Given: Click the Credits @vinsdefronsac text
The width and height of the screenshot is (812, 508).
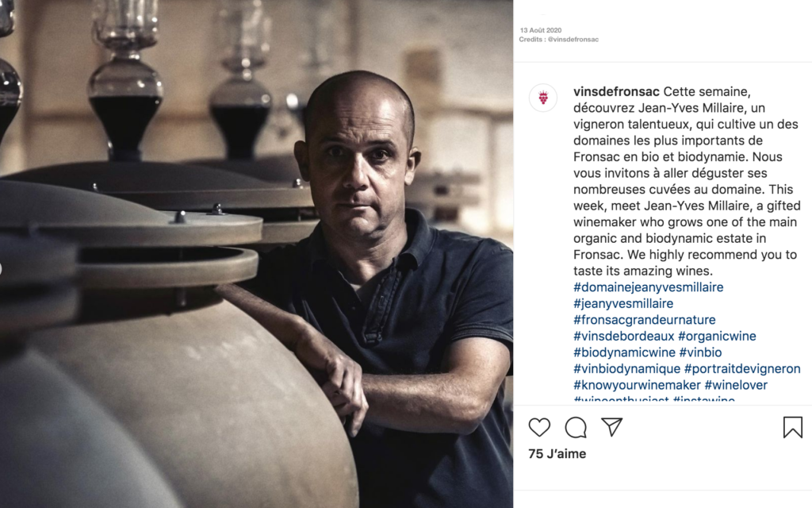Looking at the screenshot, I should tap(559, 40).
